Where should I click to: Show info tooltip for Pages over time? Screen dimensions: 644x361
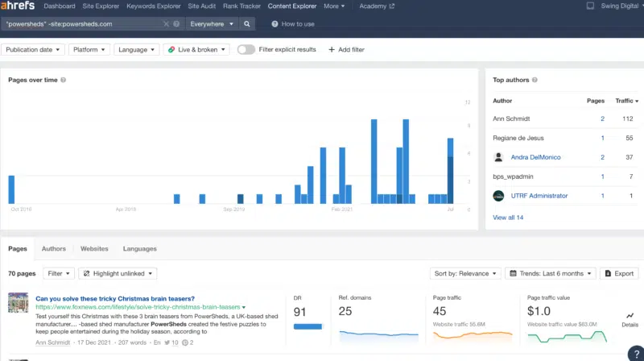tap(64, 80)
